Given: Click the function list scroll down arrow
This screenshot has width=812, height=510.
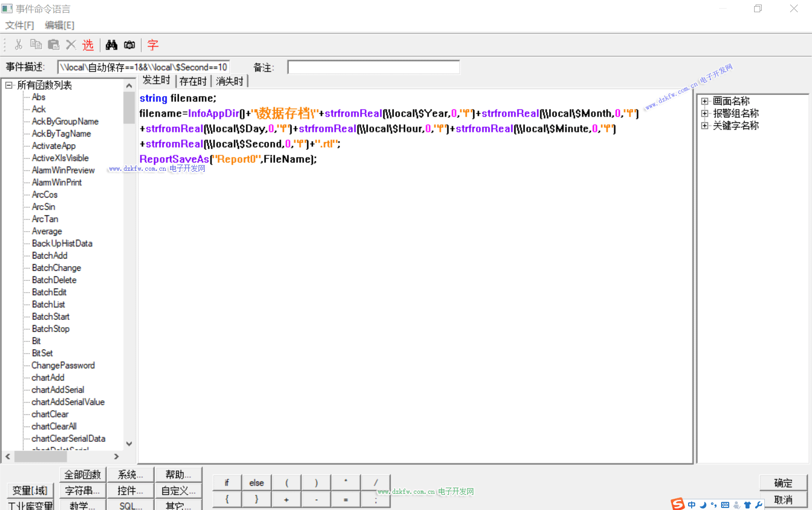Looking at the screenshot, I should 129,444.
